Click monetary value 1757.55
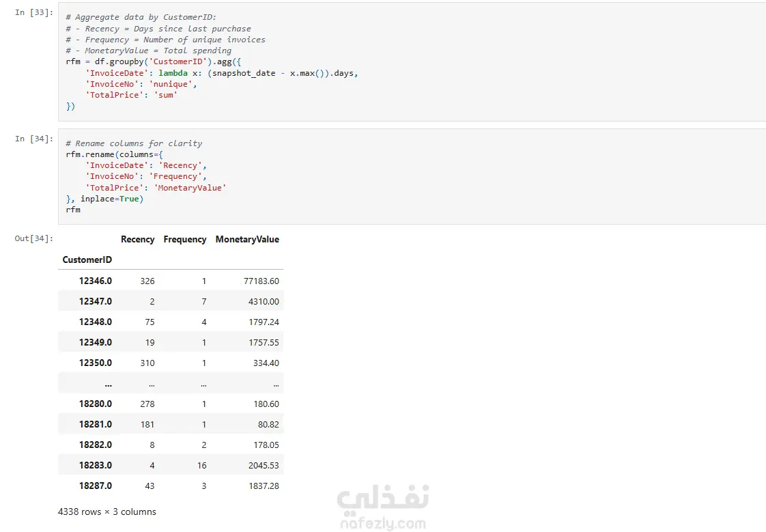The image size is (766, 532). (x=264, y=342)
